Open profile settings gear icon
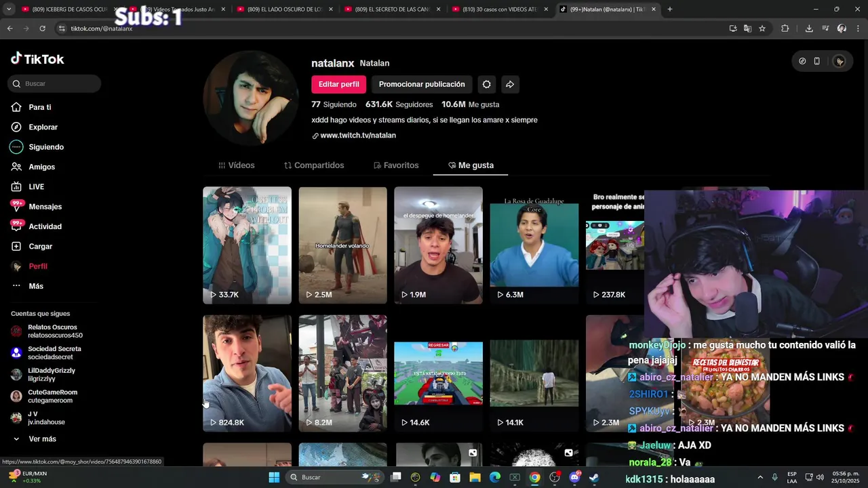868x488 pixels. tap(486, 84)
